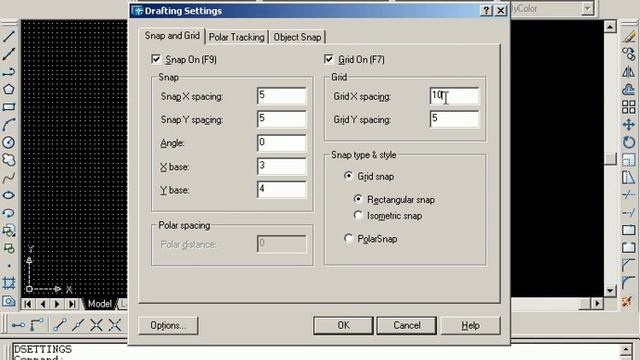The height and width of the screenshot is (360, 640).
Task: Select the Model layout tab
Action: [x=100, y=304]
